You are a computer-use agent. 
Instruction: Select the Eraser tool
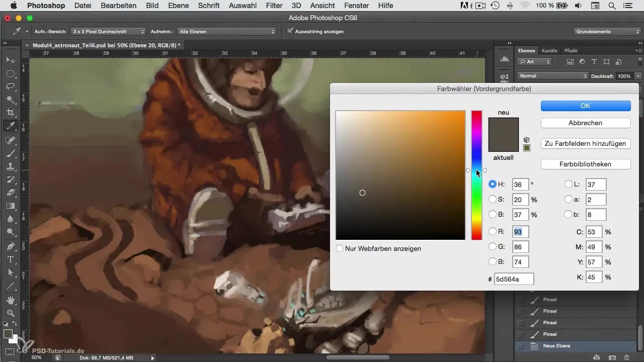tap(10, 193)
